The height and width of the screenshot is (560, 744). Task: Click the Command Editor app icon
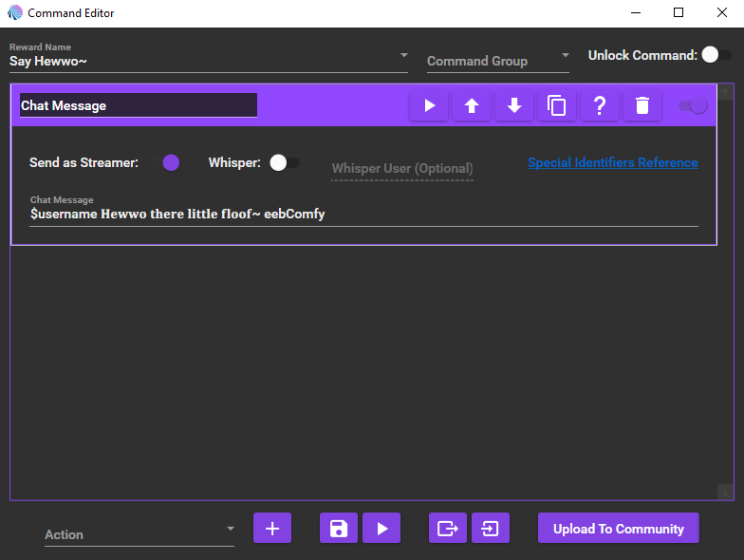click(15, 13)
